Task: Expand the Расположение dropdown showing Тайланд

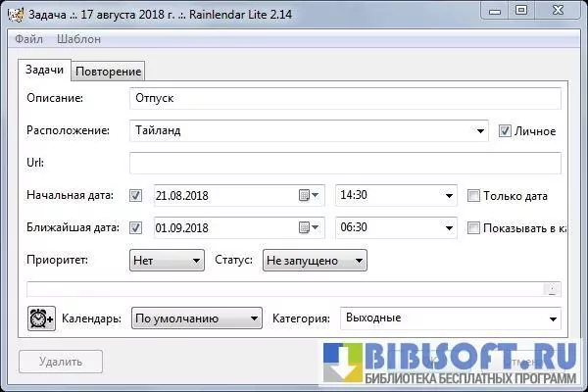Action: point(480,130)
